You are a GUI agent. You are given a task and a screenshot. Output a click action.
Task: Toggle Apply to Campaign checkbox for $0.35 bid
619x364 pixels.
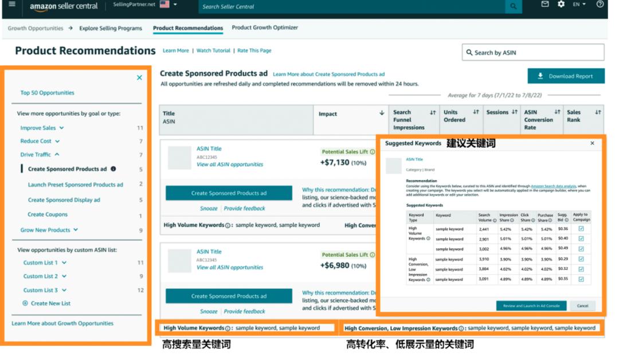(x=581, y=279)
